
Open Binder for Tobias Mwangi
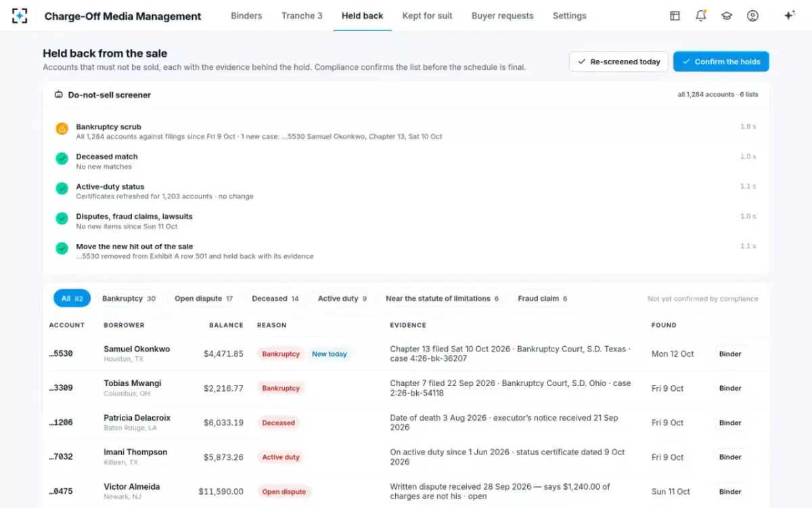(x=730, y=388)
